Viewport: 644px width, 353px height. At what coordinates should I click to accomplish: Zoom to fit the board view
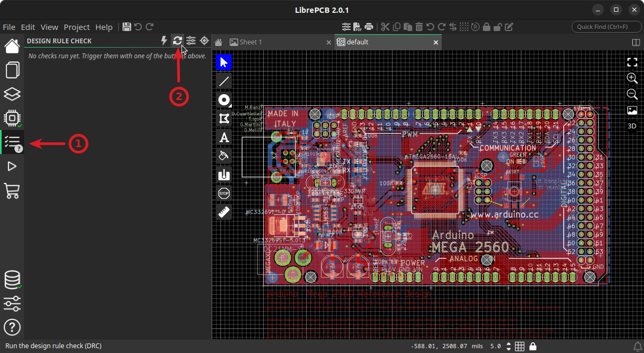coord(632,62)
